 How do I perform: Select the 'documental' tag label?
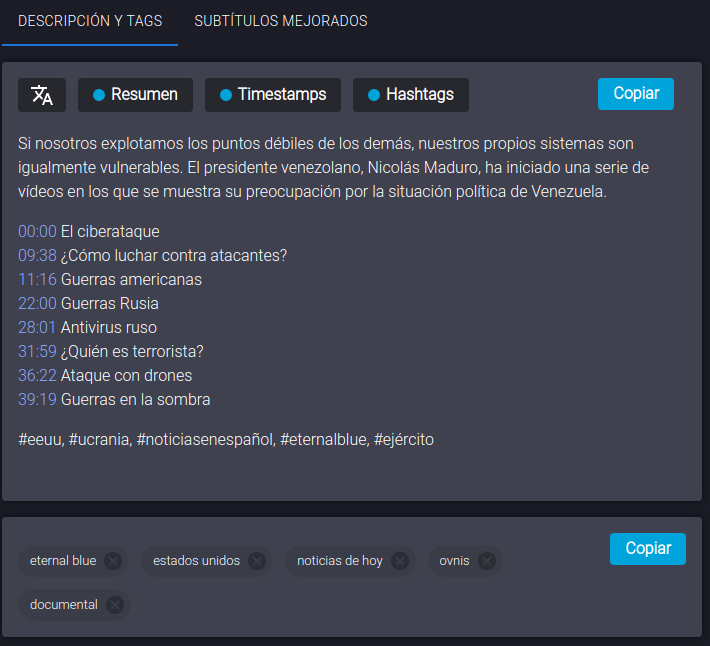(64, 605)
